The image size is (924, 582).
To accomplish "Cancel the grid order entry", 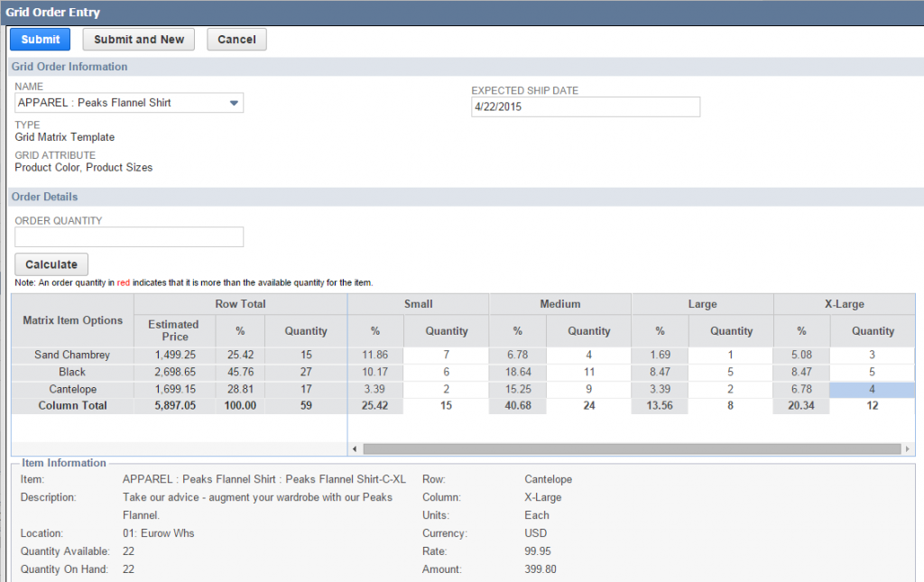I will coord(236,39).
